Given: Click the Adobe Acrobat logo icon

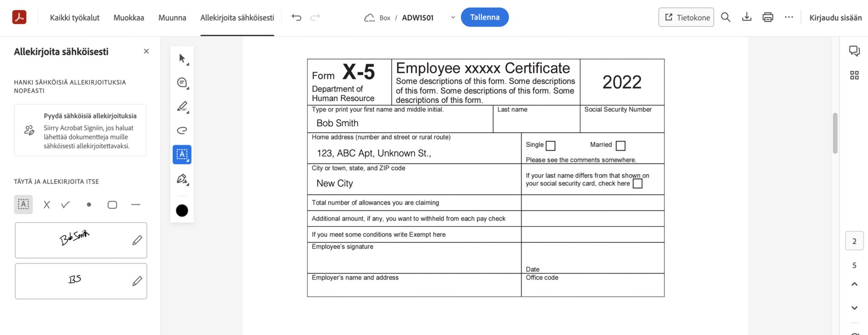Looking at the screenshot, I should pos(19,17).
